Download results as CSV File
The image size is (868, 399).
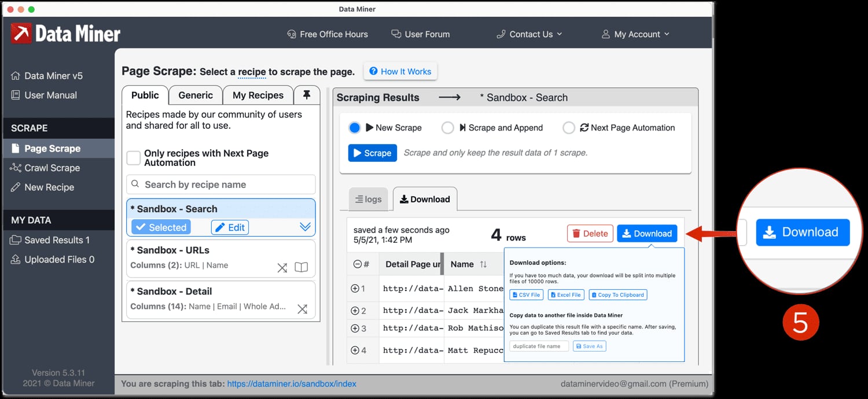point(526,295)
